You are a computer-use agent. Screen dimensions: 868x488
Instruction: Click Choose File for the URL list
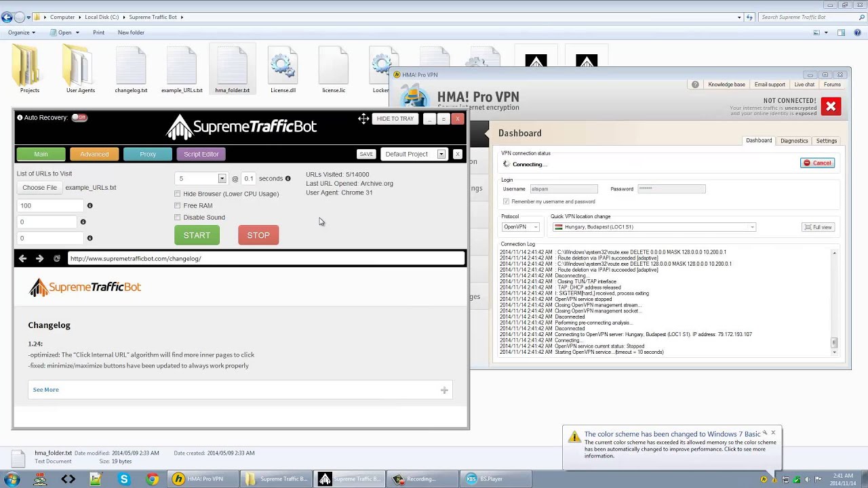click(x=40, y=188)
